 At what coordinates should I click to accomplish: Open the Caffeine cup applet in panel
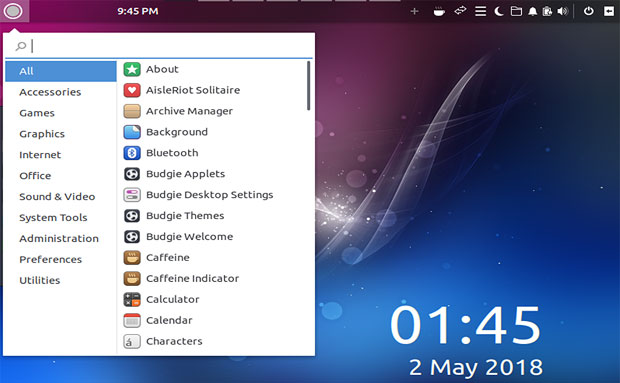click(439, 11)
